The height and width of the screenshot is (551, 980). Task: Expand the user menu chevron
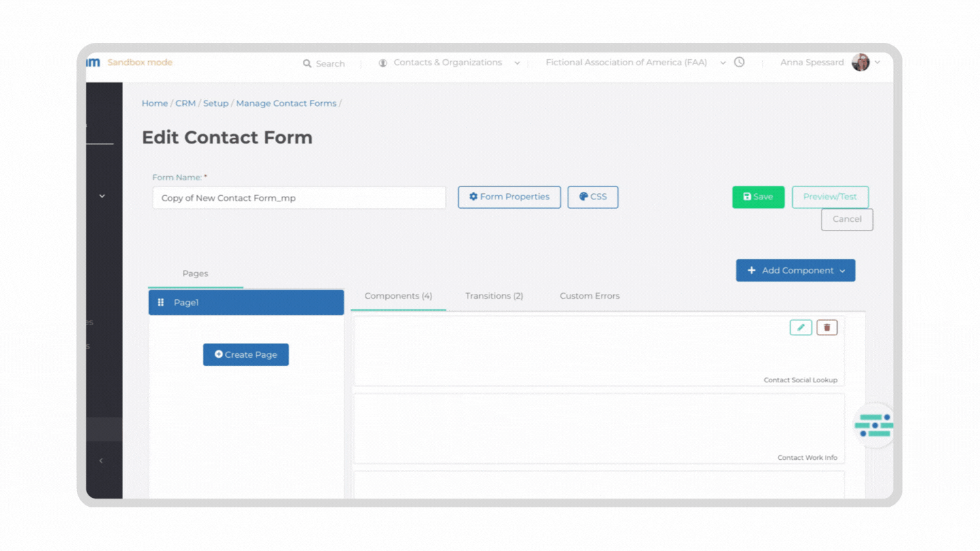coord(877,63)
